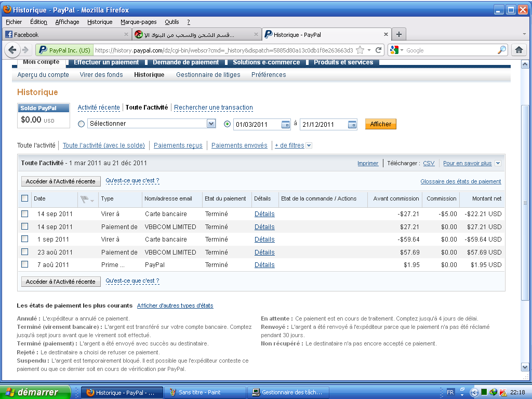Screen dimensions: 532x399
Task: Check the box for the 1 sep 2011 row
Action: tap(25, 239)
